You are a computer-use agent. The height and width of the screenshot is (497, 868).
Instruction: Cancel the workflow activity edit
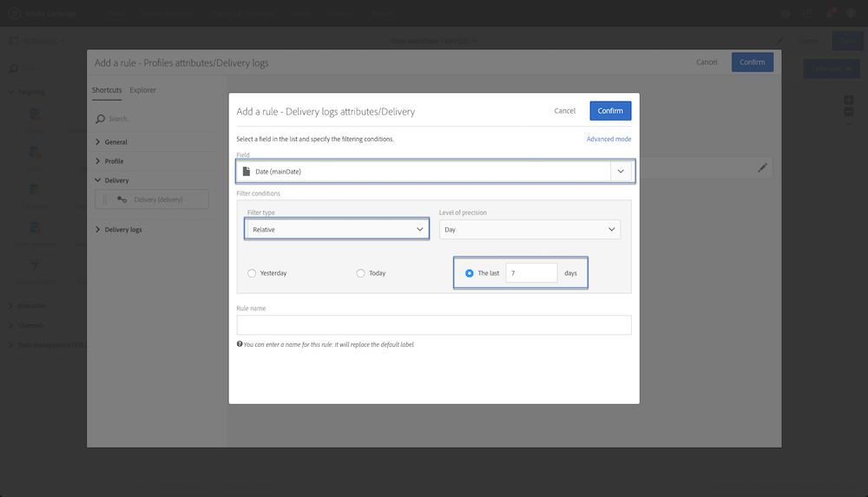807,41
